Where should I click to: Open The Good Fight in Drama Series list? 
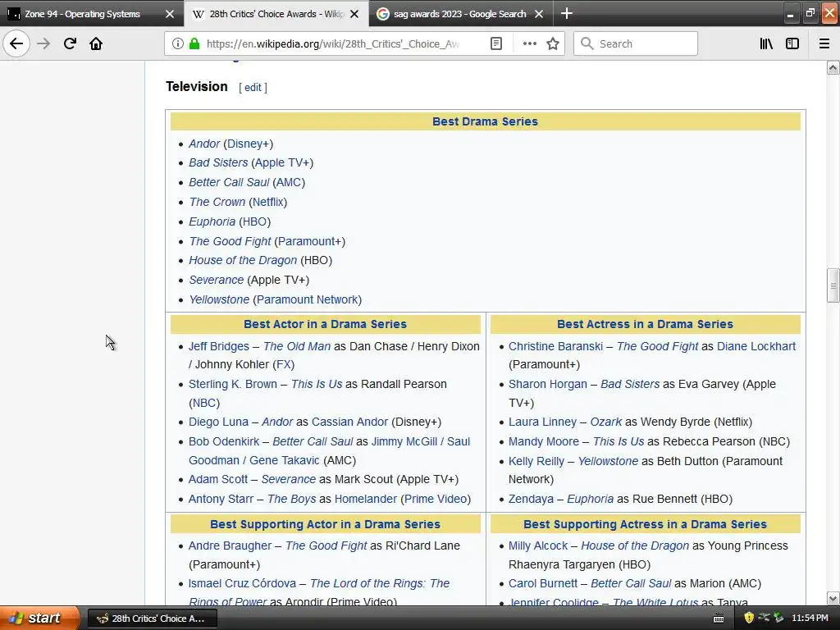[230, 241]
